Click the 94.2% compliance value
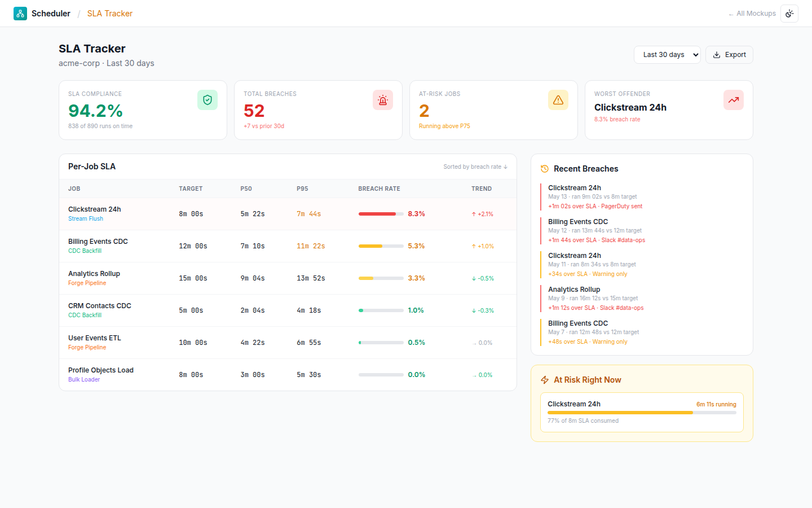 click(95, 111)
